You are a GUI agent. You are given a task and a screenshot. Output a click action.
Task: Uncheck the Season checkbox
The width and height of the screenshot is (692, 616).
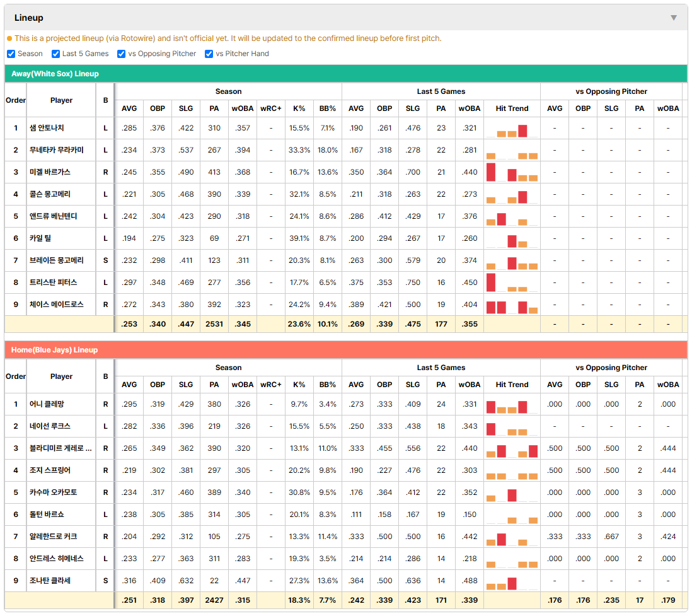pyautogui.click(x=11, y=54)
